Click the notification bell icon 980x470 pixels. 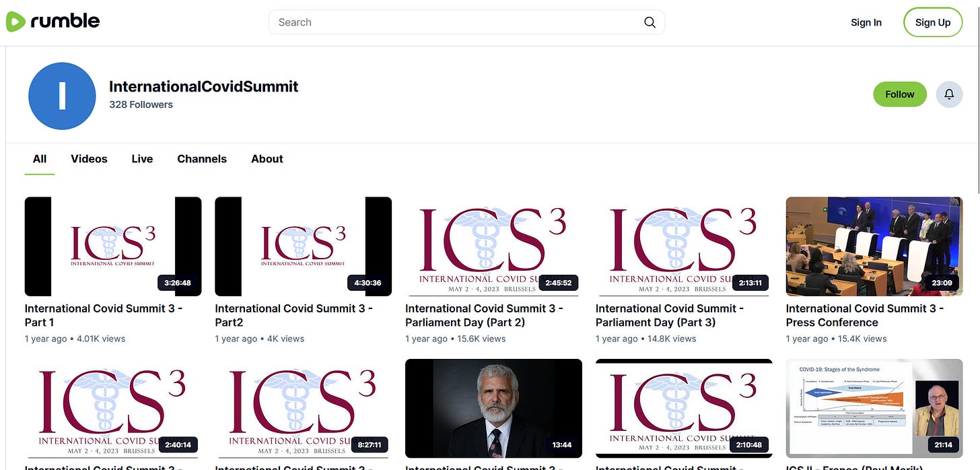click(x=949, y=94)
